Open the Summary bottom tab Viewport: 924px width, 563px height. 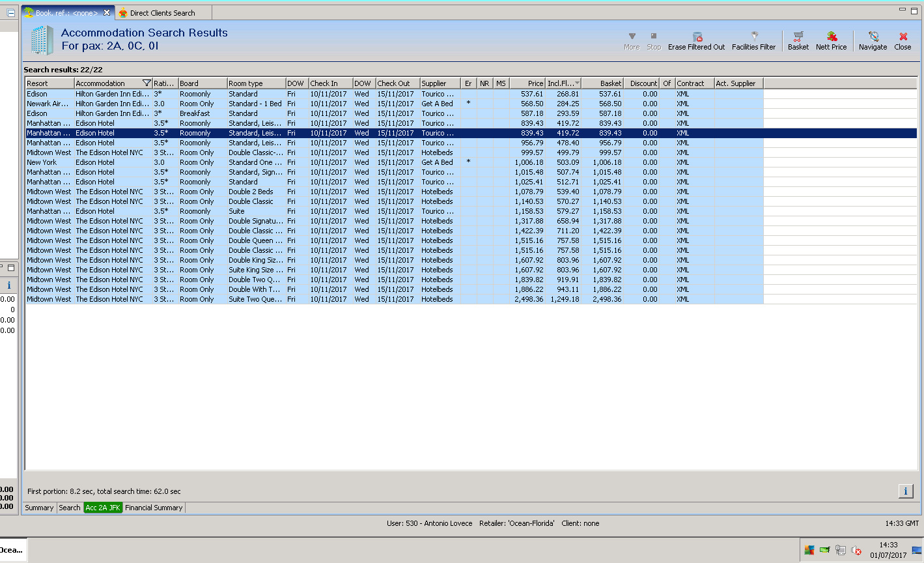39,508
